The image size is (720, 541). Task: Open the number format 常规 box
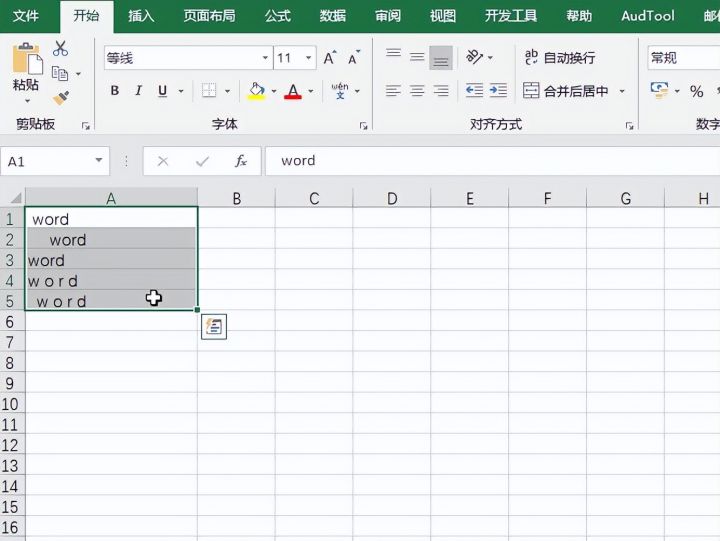(684, 57)
